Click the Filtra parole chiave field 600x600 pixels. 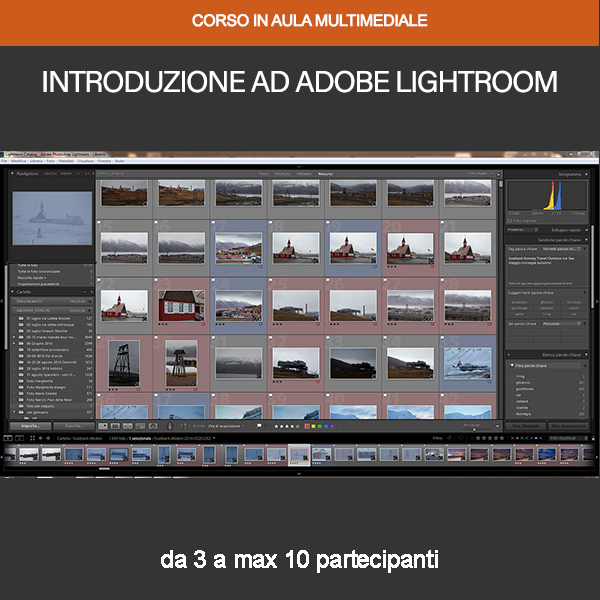545,366
